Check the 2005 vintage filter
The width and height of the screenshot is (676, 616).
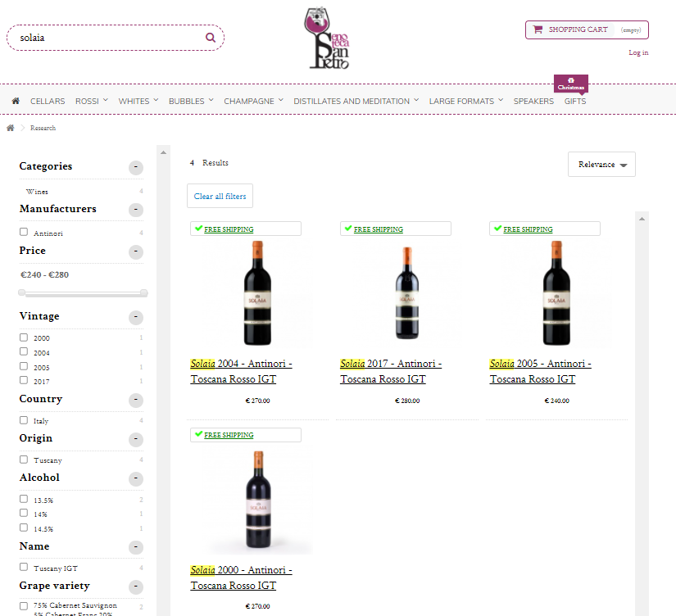coord(24,366)
